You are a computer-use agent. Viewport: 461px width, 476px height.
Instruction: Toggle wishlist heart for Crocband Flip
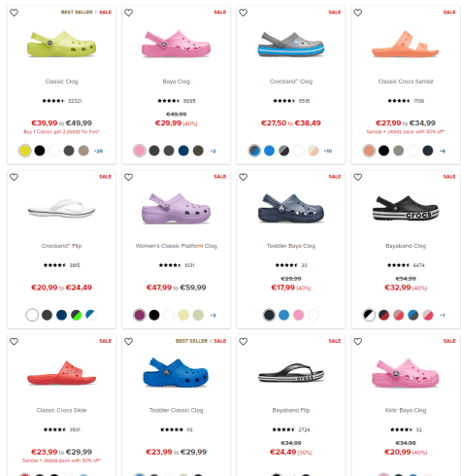point(14,177)
